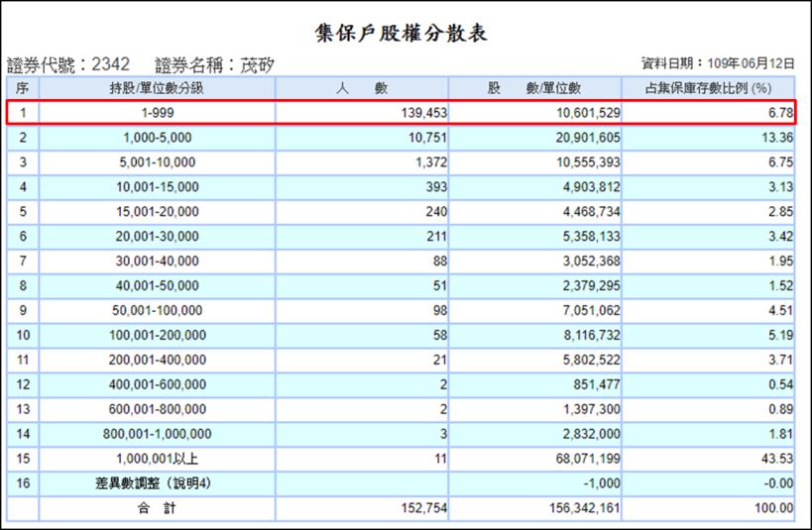Viewport: 812px width, 530px height.
Task: Select the 1,000,001以上 tier cell
Action: coord(156,459)
